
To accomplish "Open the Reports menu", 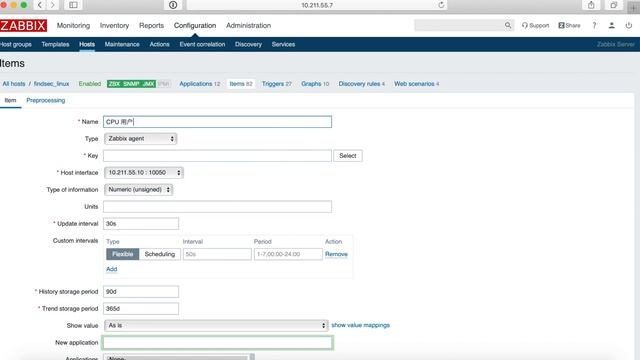I will (151, 25).
